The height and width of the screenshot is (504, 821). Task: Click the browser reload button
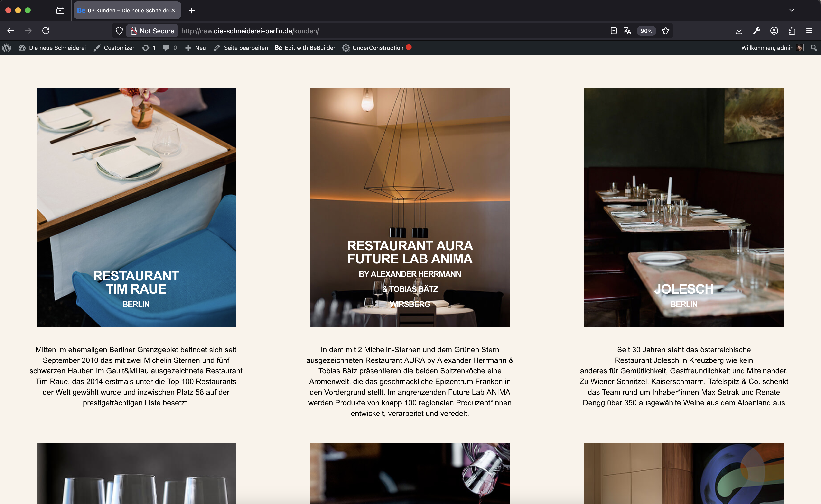tap(46, 31)
